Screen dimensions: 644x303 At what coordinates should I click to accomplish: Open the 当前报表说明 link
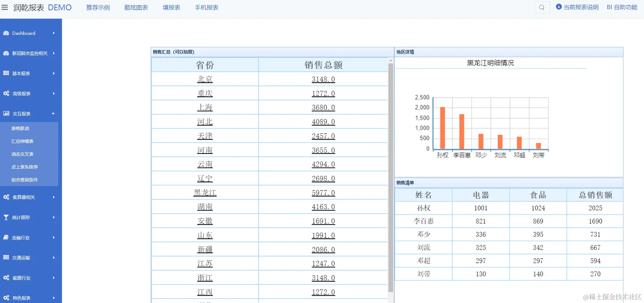point(581,7)
